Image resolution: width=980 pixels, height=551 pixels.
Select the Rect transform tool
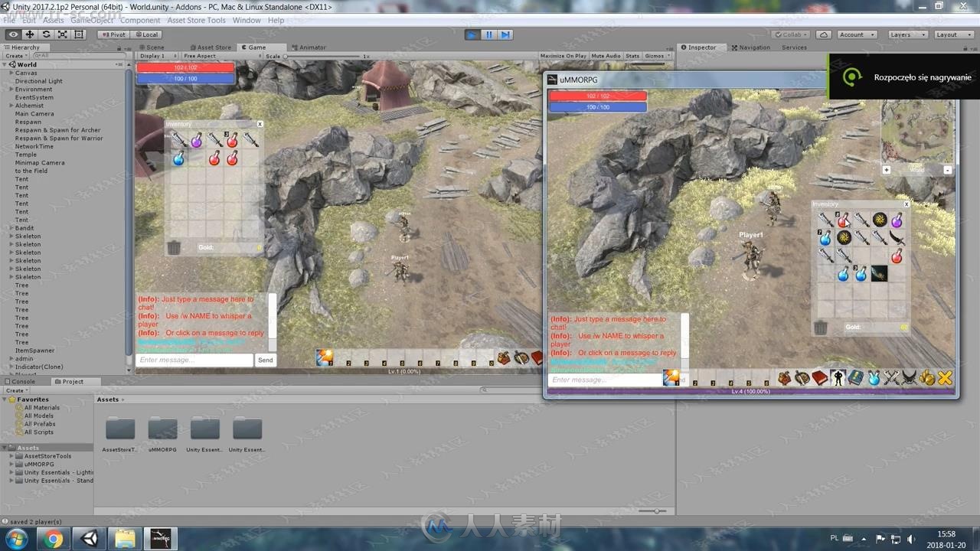click(79, 34)
